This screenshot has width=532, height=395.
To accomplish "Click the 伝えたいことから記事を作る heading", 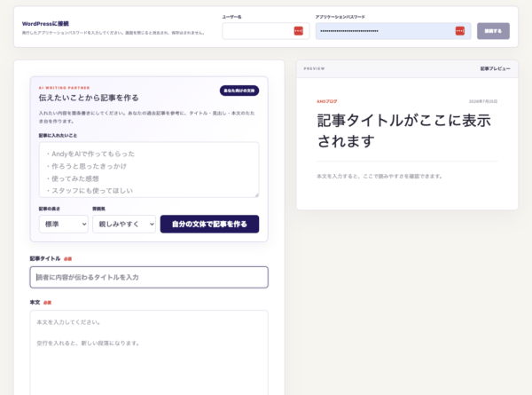I will (89, 98).
